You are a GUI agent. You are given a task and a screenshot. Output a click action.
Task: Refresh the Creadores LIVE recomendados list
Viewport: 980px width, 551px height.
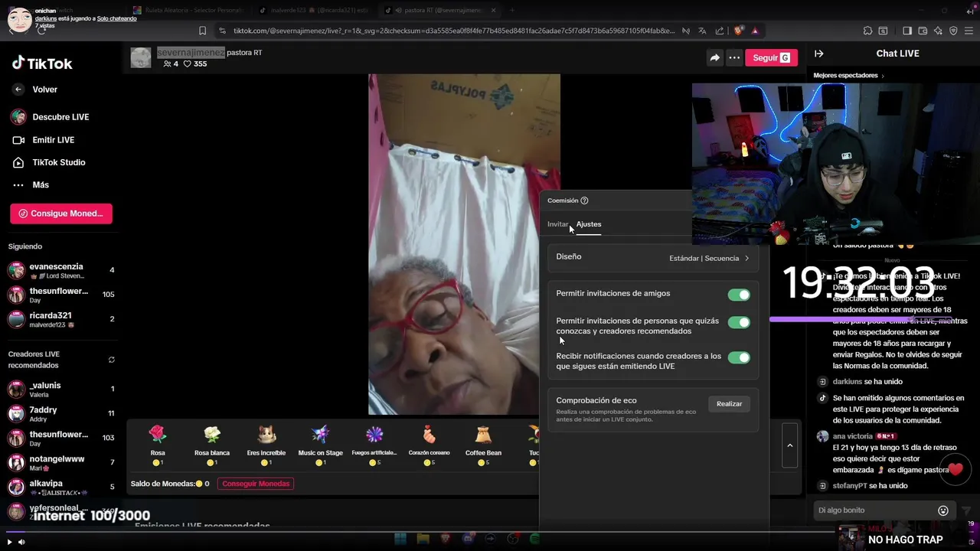click(112, 360)
